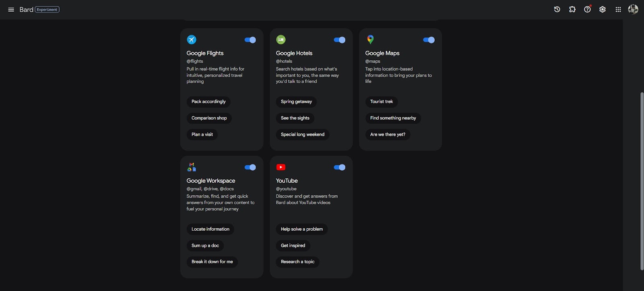Select Help solve a problem chip
644x291 pixels.
point(302,229)
